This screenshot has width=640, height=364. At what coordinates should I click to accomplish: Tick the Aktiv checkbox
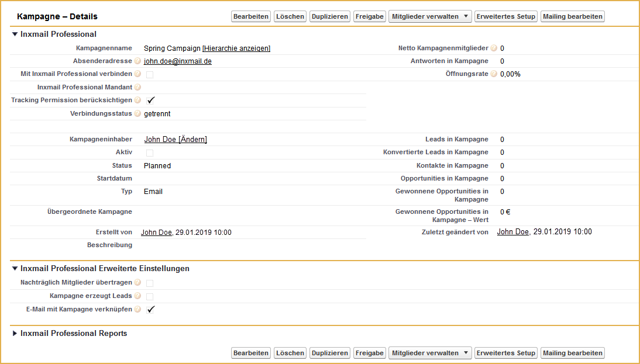coord(150,153)
